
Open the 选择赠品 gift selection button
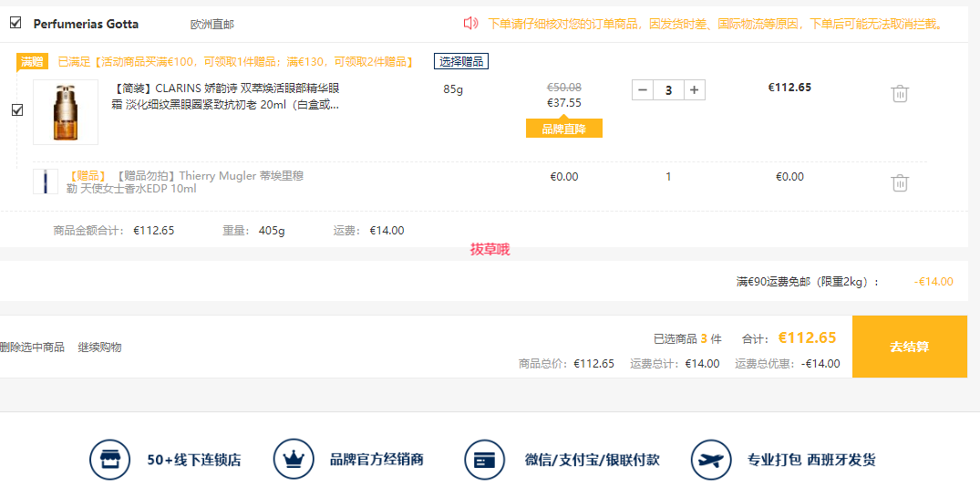[461, 61]
